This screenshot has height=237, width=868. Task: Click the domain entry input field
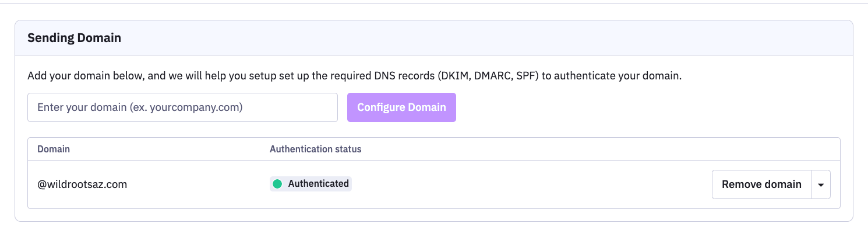coord(182,107)
